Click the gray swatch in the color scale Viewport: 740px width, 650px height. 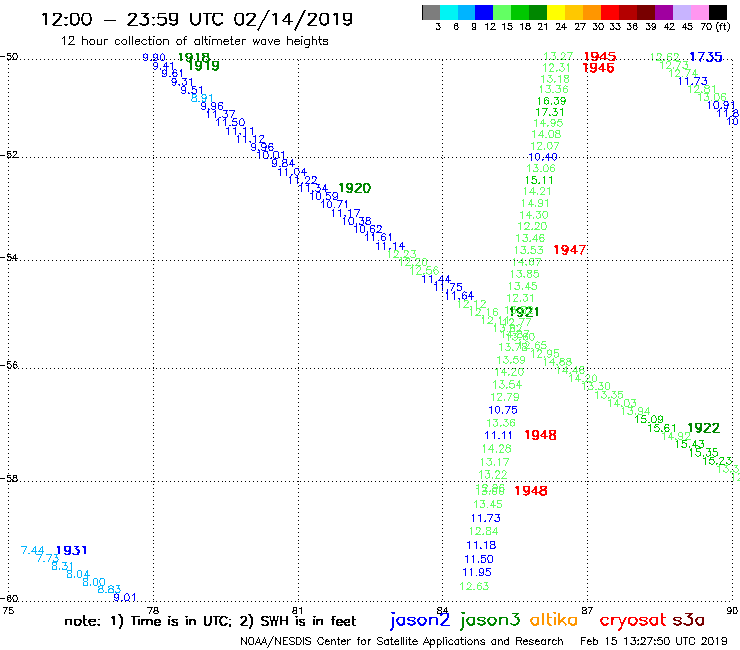click(431, 12)
